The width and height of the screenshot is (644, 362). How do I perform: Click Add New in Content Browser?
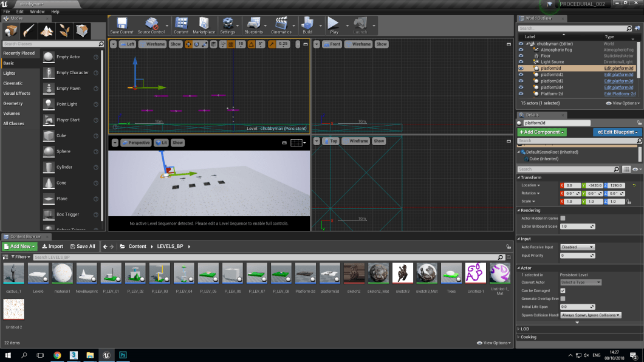point(19,247)
